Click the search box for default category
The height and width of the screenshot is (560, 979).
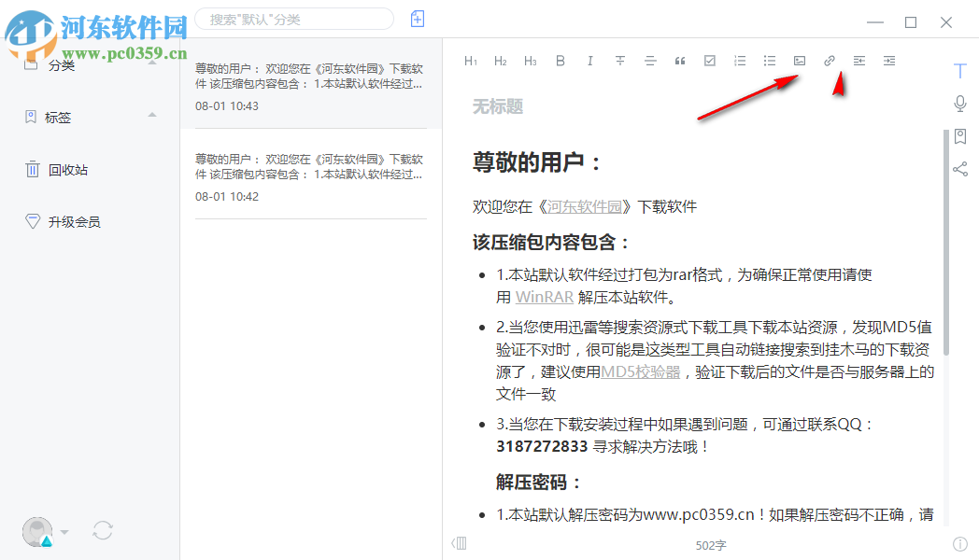[294, 20]
